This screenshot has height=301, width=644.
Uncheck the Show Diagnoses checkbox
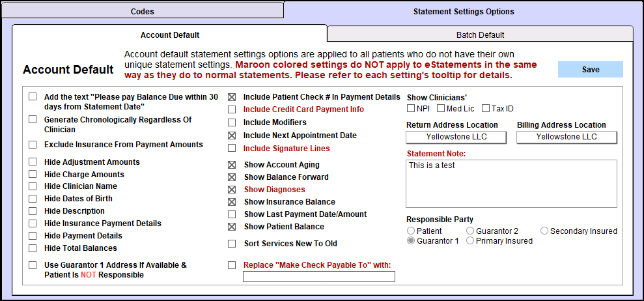pyautogui.click(x=232, y=190)
